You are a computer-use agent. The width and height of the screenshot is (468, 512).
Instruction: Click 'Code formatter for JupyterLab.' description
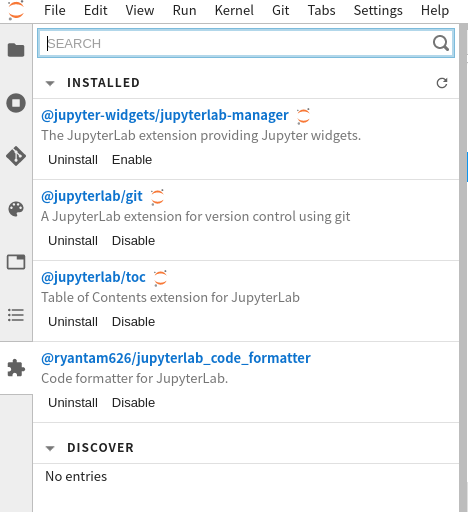(x=135, y=379)
